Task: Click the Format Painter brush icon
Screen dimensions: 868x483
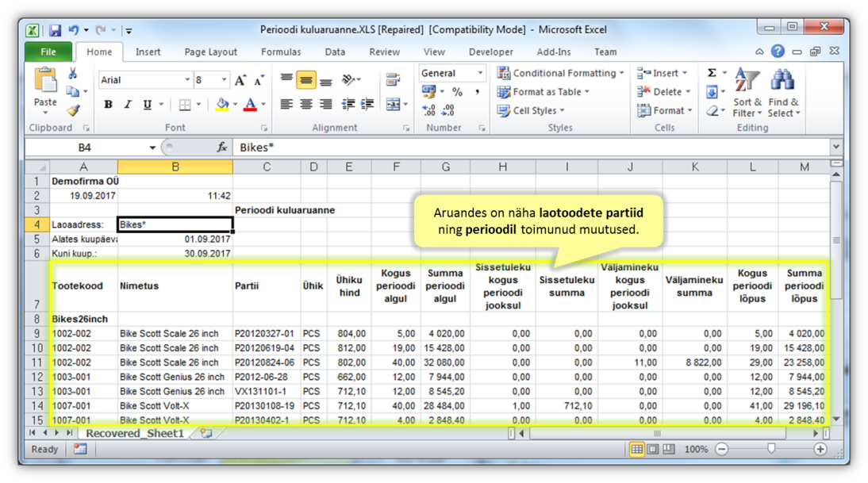Action: point(72,111)
